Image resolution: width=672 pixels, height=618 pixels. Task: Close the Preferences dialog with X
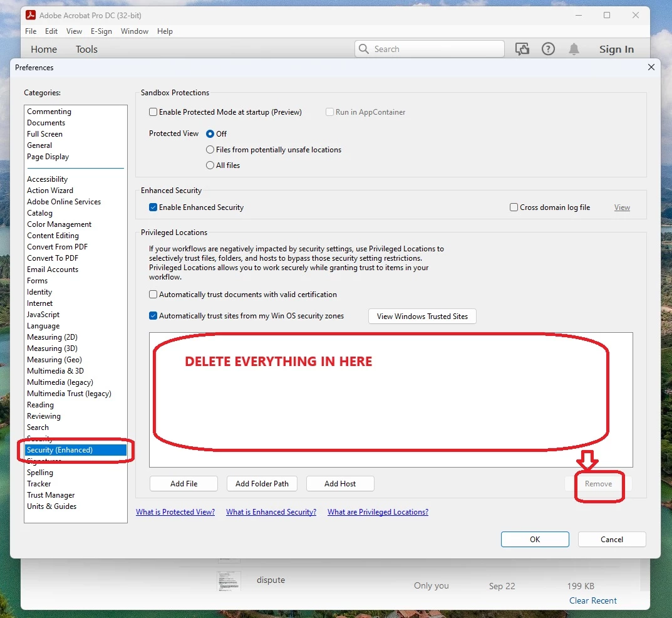[x=651, y=67]
